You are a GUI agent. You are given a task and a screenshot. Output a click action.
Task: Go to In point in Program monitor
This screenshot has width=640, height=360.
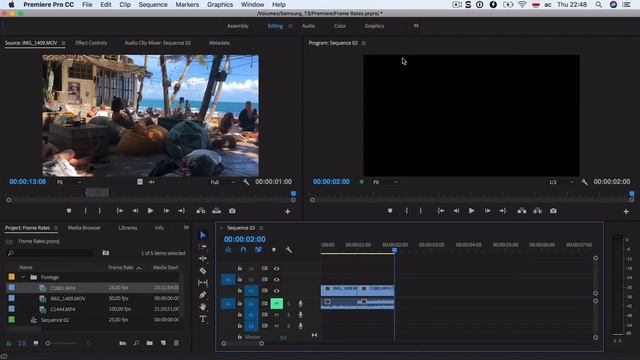tap(441, 211)
